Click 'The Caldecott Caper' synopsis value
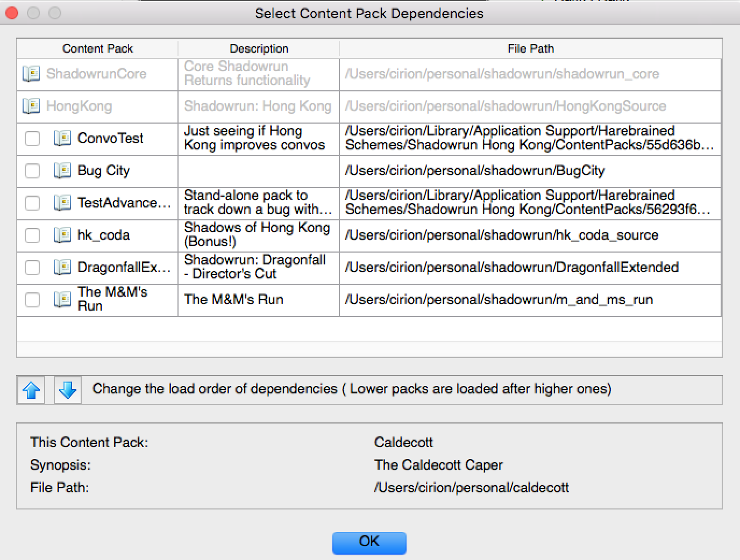This screenshot has width=740, height=560. point(438,465)
